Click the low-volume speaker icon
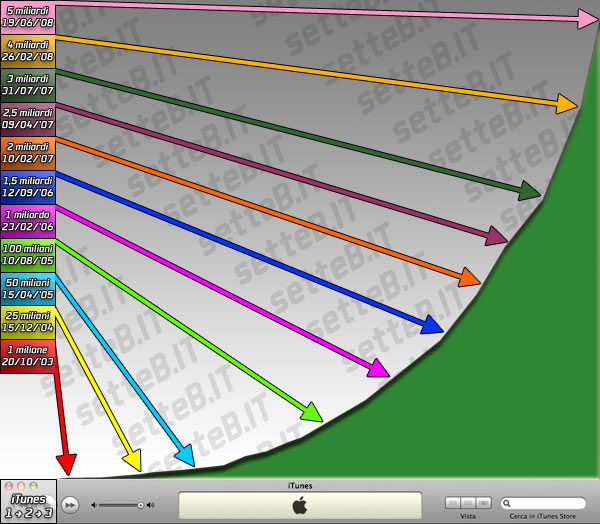600x524 pixels. tap(93, 505)
